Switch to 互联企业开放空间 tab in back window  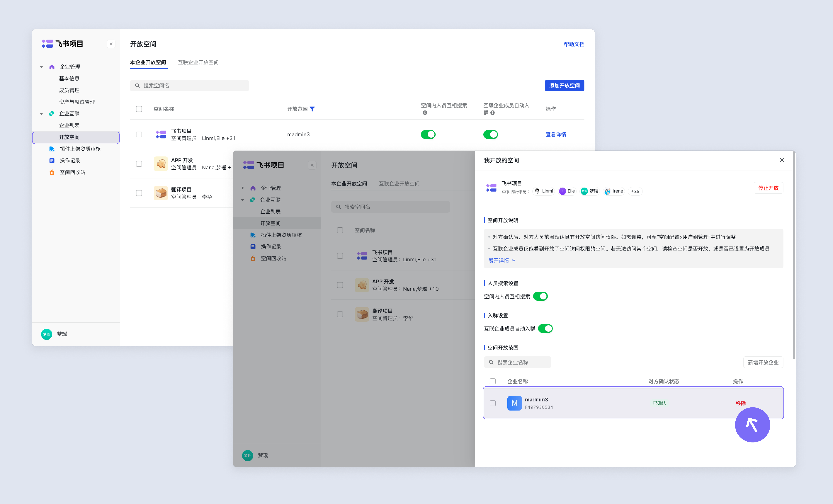198,63
